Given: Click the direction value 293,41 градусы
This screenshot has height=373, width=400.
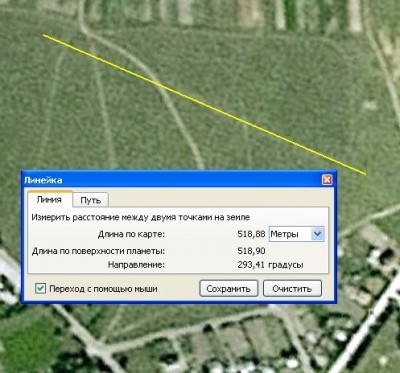Looking at the screenshot, I should point(270,265).
